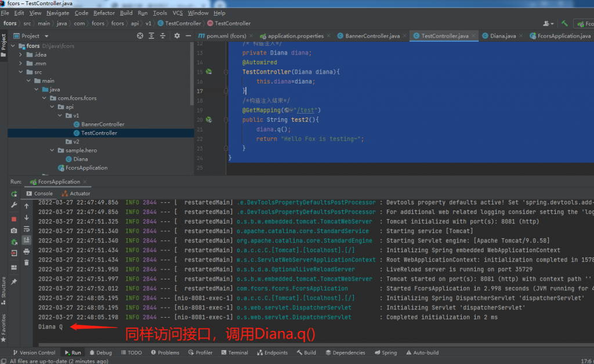Click the camera thread dump icon
The width and height of the screenshot is (594, 364).
[14, 231]
